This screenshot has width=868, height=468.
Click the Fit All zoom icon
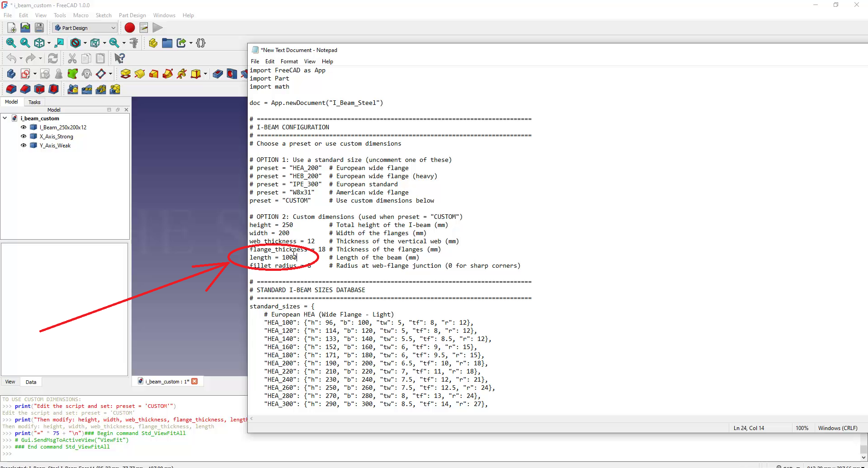coord(11,43)
